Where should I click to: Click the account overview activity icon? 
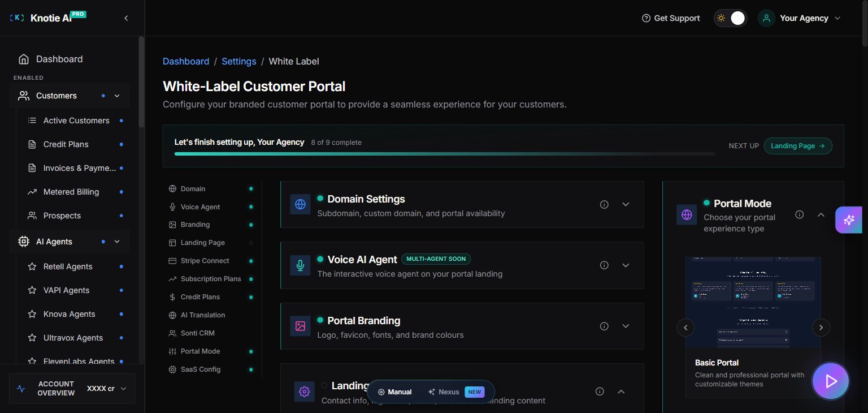click(21, 389)
